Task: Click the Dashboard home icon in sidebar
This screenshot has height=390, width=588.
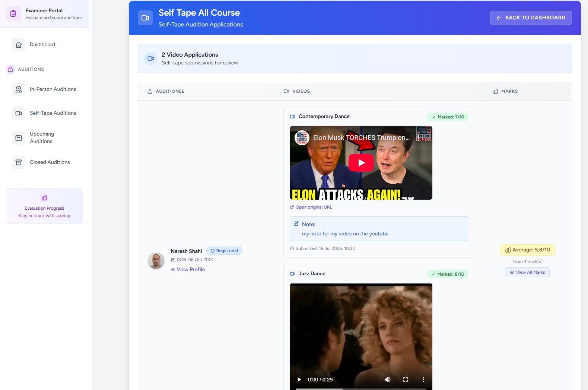Action: (x=19, y=45)
